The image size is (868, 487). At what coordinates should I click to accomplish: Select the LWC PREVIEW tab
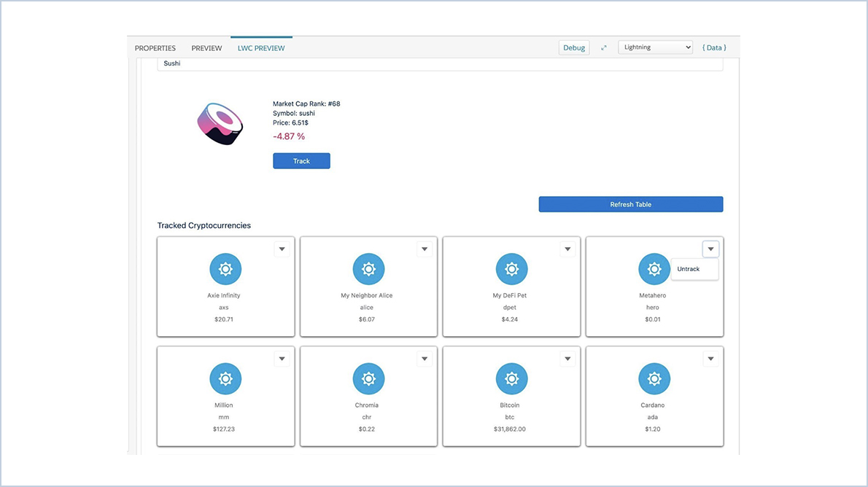pyautogui.click(x=261, y=47)
